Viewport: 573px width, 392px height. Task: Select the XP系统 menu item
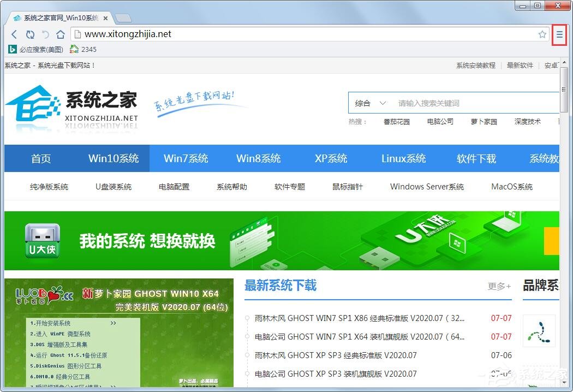330,158
